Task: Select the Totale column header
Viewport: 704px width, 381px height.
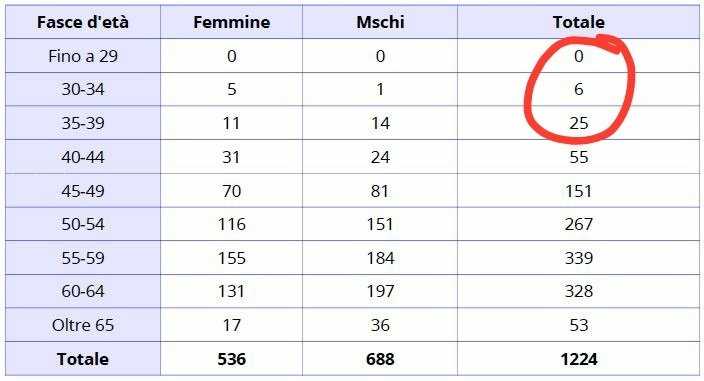Action: pos(578,22)
